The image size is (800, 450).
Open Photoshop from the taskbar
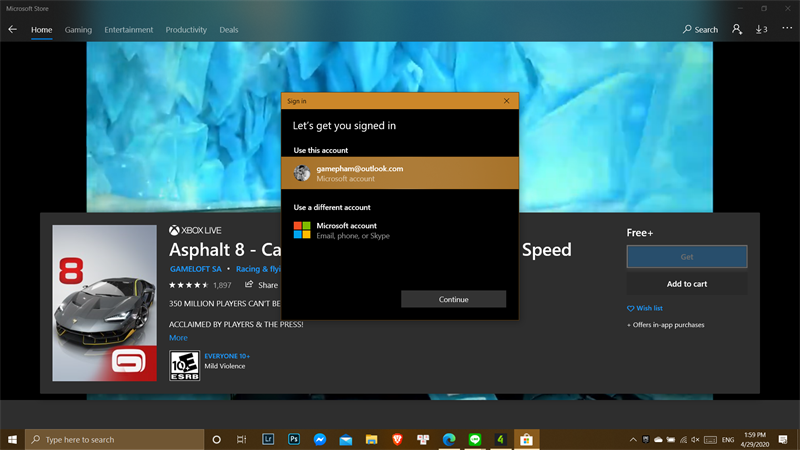tap(295, 439)
